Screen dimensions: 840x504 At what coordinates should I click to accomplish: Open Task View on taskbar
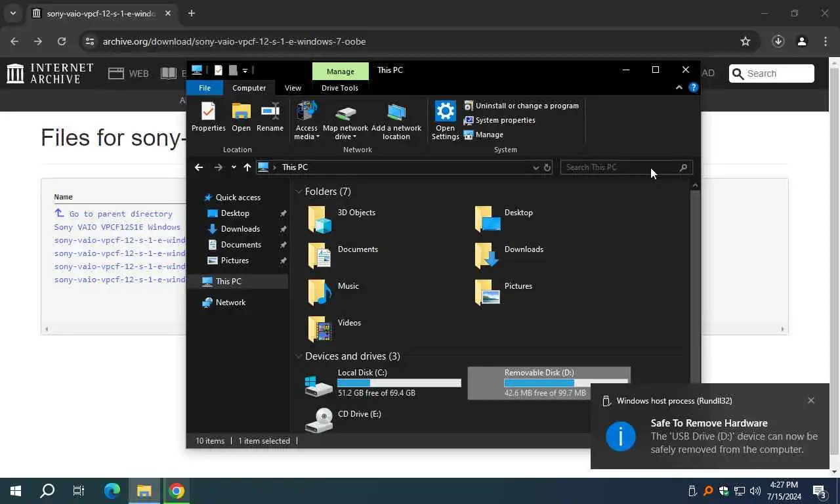(79, 491)
